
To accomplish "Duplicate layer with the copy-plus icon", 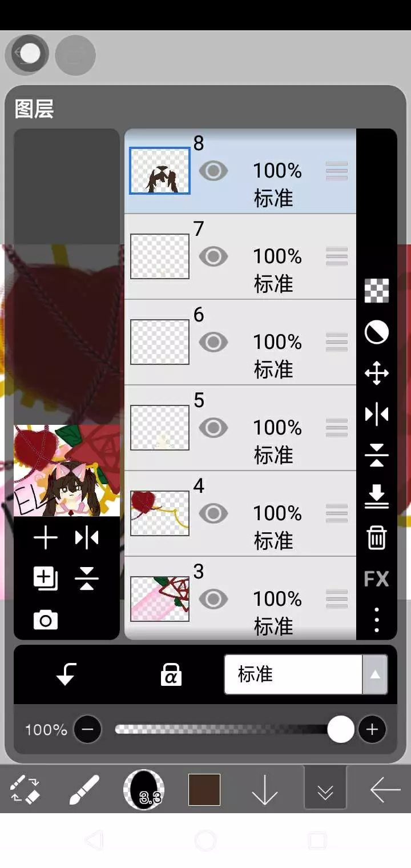I will [46, 578].
